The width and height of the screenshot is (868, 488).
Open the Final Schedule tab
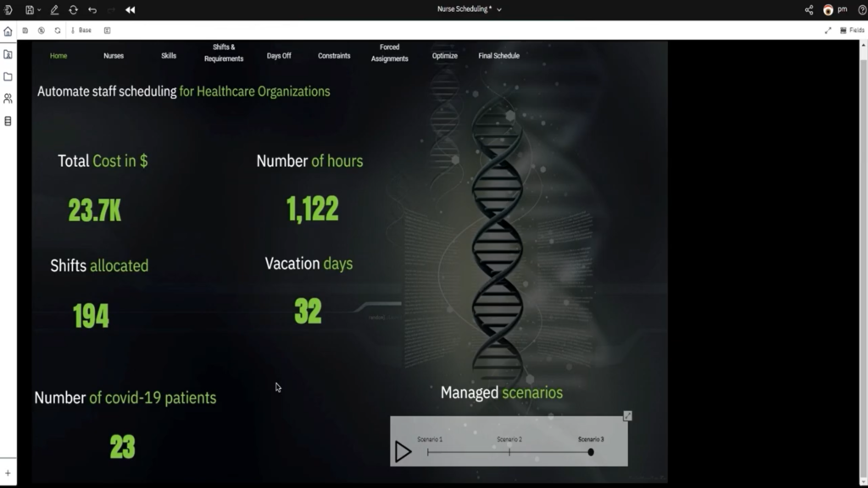[x=498, y=56]
